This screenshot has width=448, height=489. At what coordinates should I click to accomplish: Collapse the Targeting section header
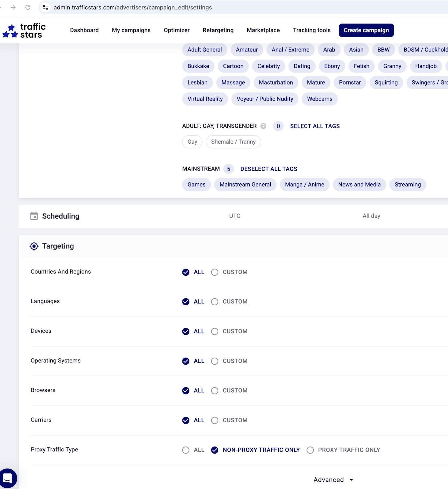(233, 246)
